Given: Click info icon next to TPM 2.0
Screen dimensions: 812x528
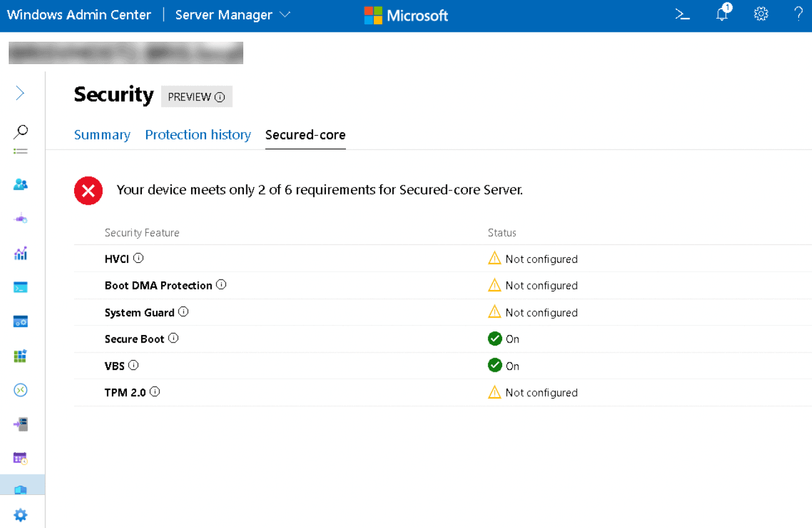Looking at the screenshot, I should coord(155,392).
